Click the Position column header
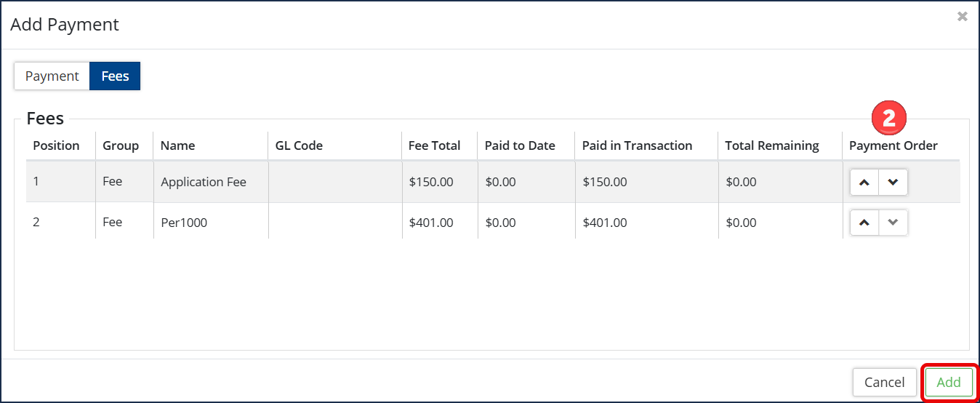 click(x=56, y=145)
